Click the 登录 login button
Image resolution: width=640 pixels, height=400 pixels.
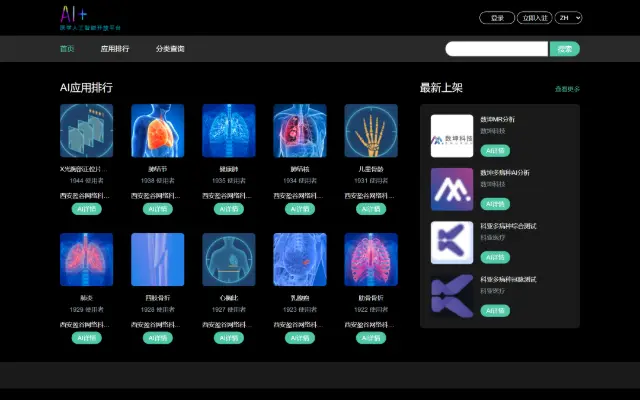[497, 18]
